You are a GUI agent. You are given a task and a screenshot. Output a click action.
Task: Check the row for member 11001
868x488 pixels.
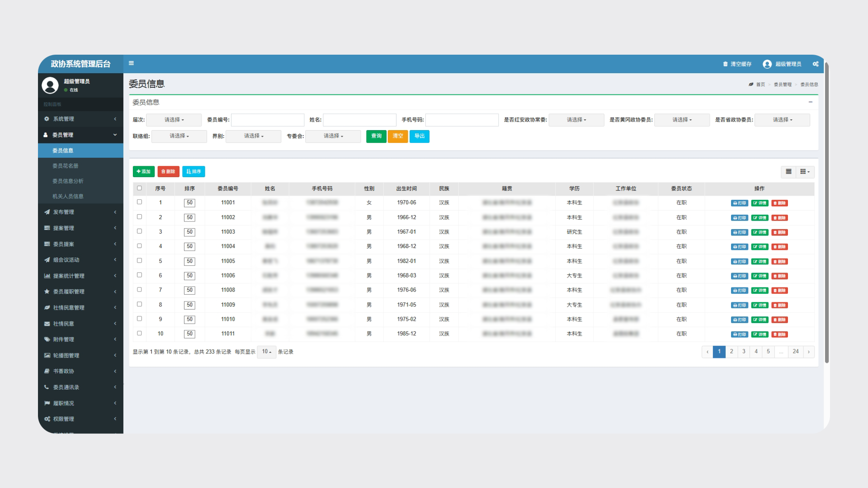click(x=139, y=202)
